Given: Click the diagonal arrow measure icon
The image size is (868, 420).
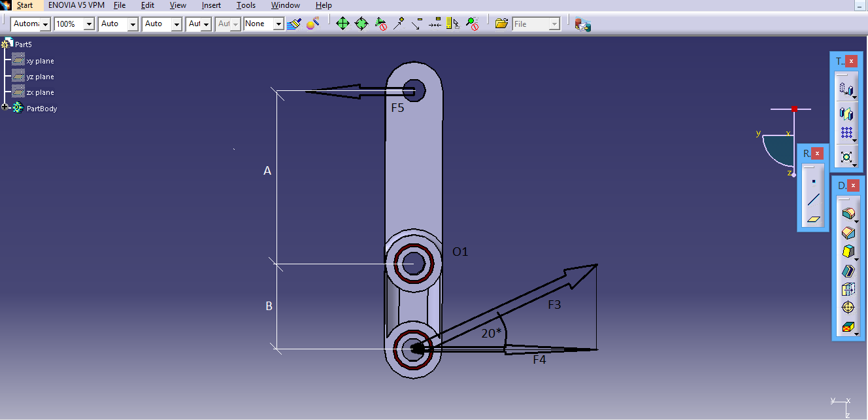Looking at the screenshot, I should pos(417,24).
